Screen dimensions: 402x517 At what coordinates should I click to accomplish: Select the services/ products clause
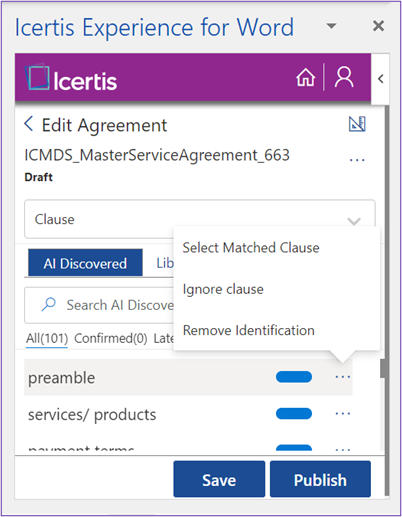[92, 414]
